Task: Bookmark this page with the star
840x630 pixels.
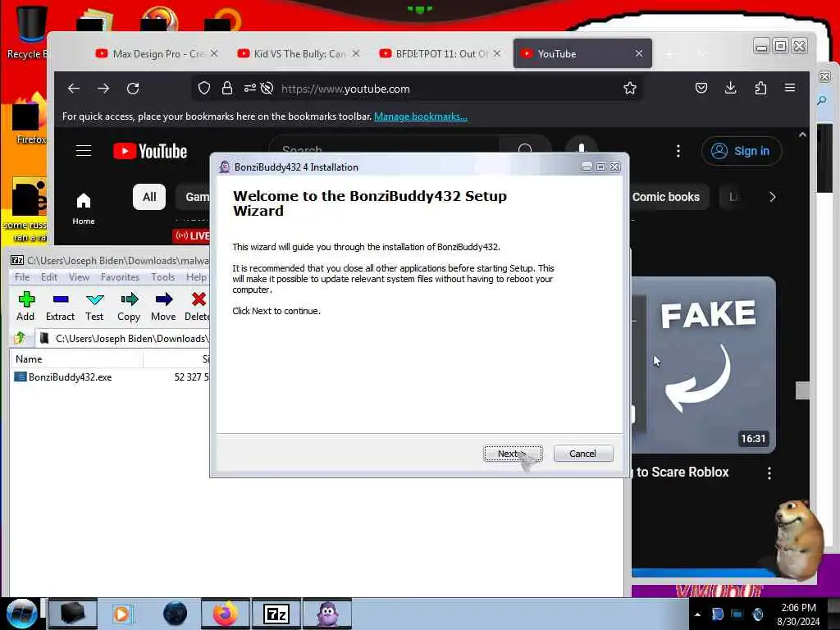Action: 630,89
